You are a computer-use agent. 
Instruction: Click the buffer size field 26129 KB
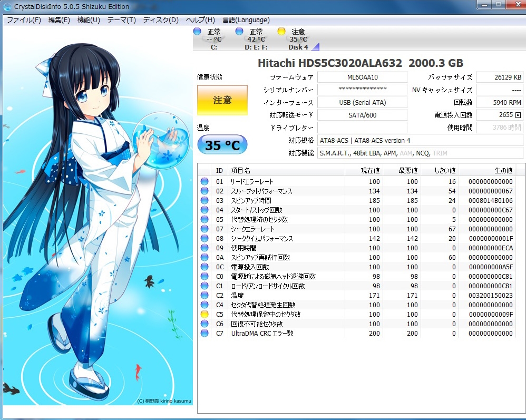coord(500,77)
